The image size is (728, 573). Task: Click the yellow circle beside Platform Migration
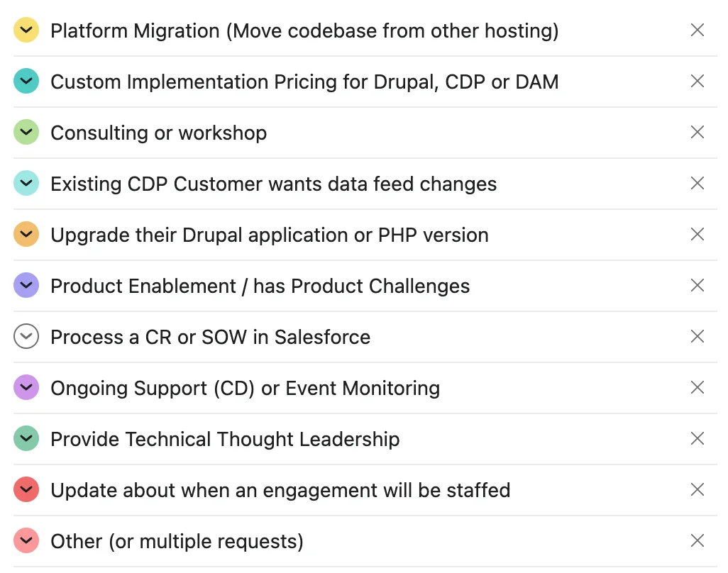[x=26, y=30]
